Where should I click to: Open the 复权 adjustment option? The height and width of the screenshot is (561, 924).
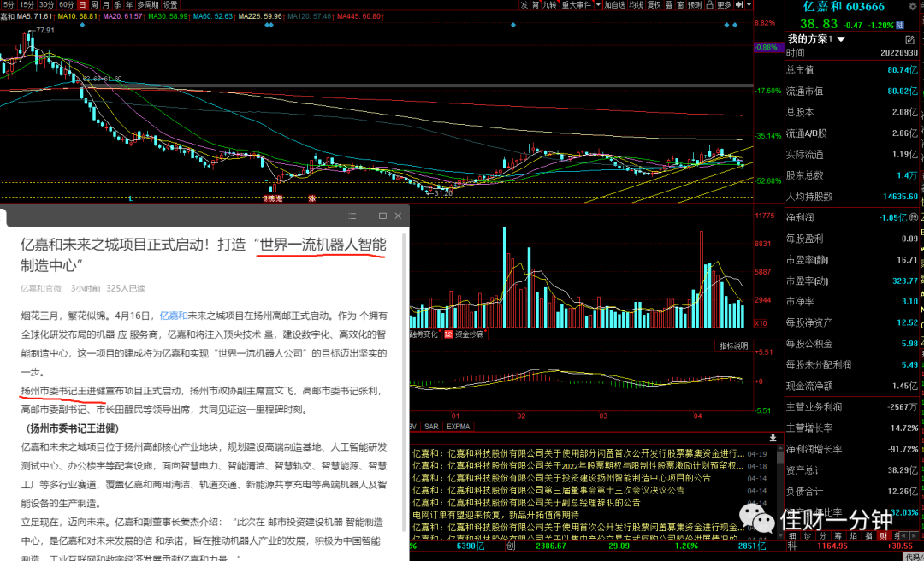654,5
